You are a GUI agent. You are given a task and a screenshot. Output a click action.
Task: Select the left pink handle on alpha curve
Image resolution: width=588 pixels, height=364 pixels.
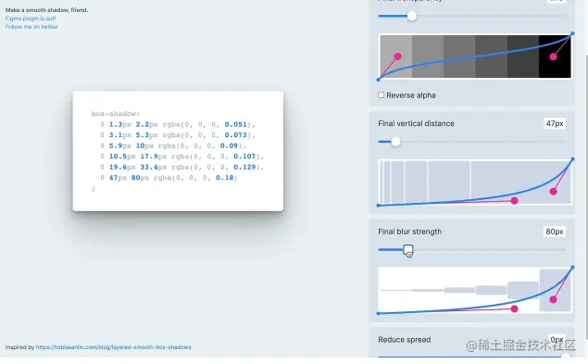pyautogui.click(x=397, y=56)
